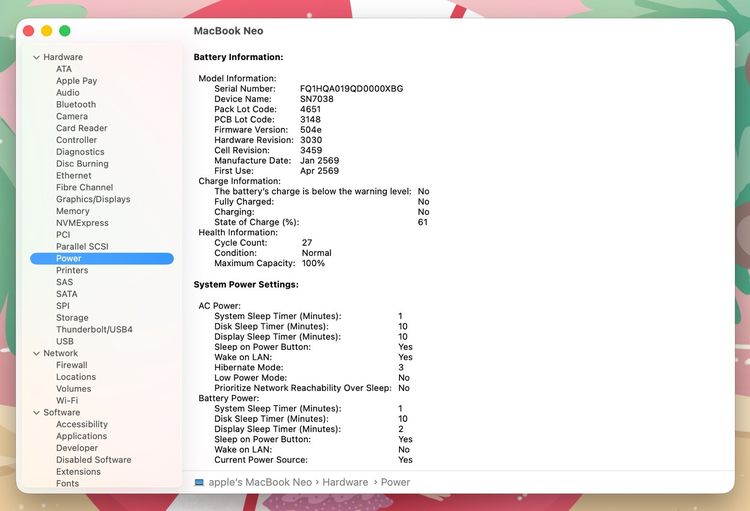750x511 pixels.
Task: Click Hibernate Mode value 3
Action: [x=401, y=367]
